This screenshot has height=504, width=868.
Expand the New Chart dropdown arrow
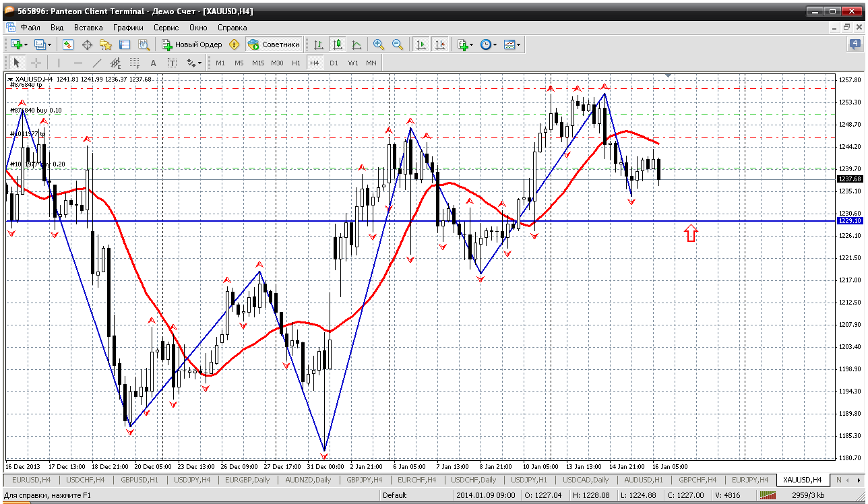(x=26, y=45)
